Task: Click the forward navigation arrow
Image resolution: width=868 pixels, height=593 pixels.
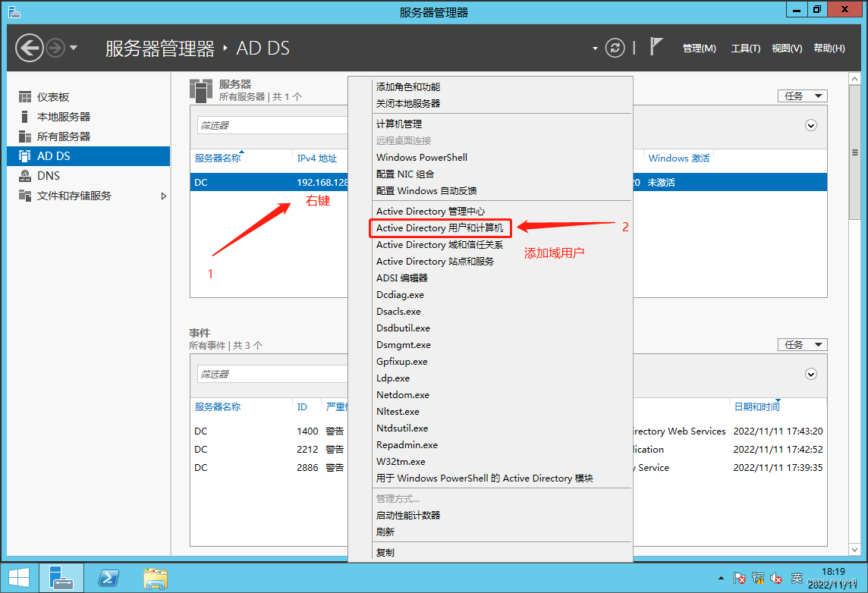Action: [55, 48]
